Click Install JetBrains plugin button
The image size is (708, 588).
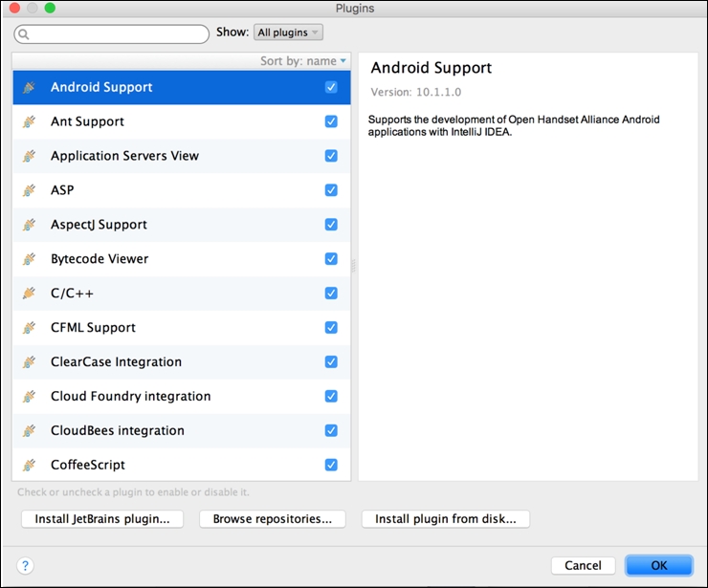click(102, 519)
